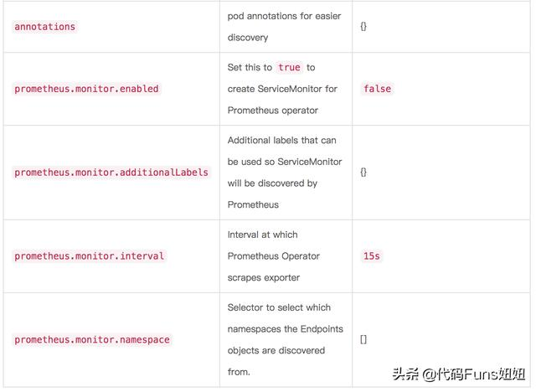Click 'create ServiceMonitor for Prometheus operator' text
The height and width of the screenshot is (392, 536).
point(281,100)
